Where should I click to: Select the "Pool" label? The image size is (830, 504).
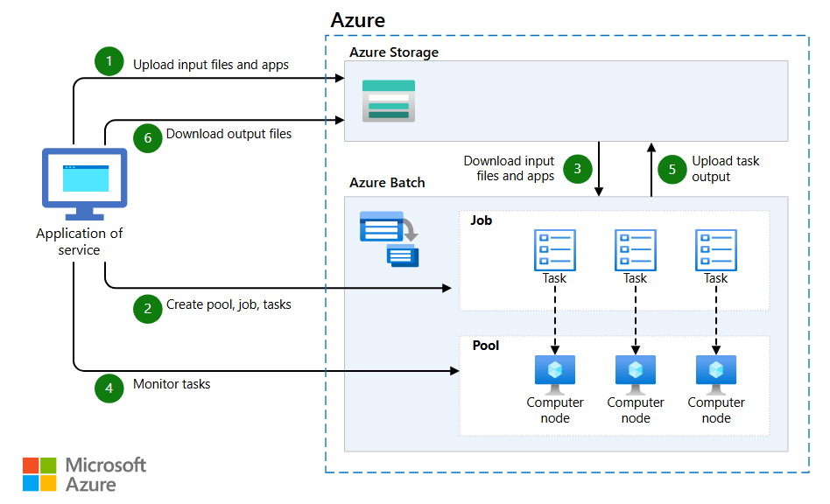click(x=485, y=346)
